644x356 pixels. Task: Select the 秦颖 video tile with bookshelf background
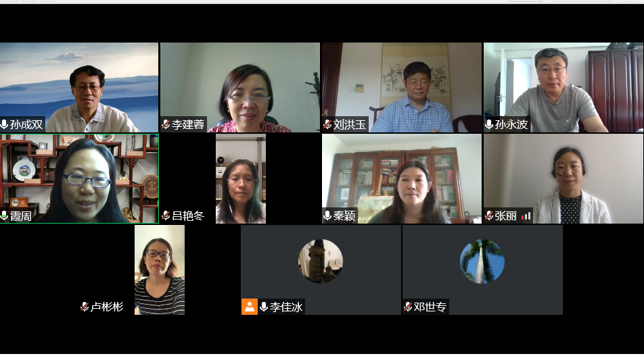tap(402, 179)
